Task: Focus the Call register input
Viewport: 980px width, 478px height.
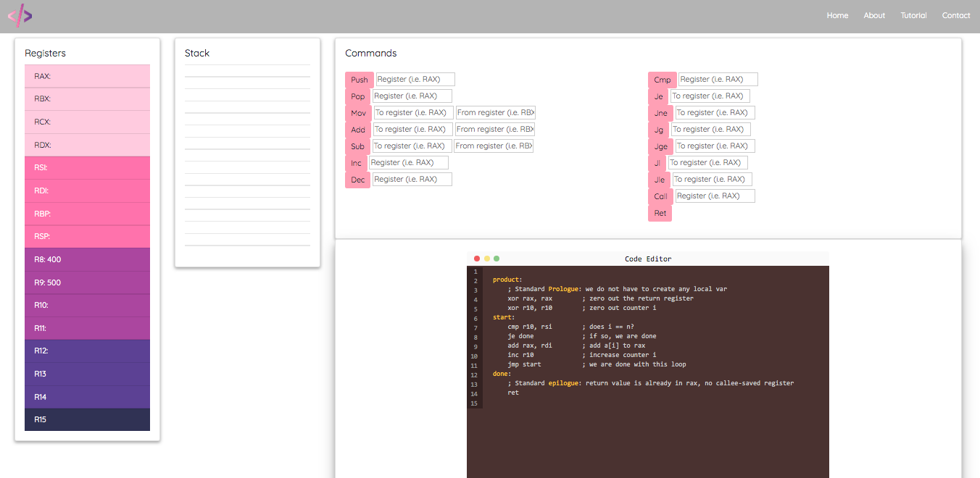Action: (715, 196)
